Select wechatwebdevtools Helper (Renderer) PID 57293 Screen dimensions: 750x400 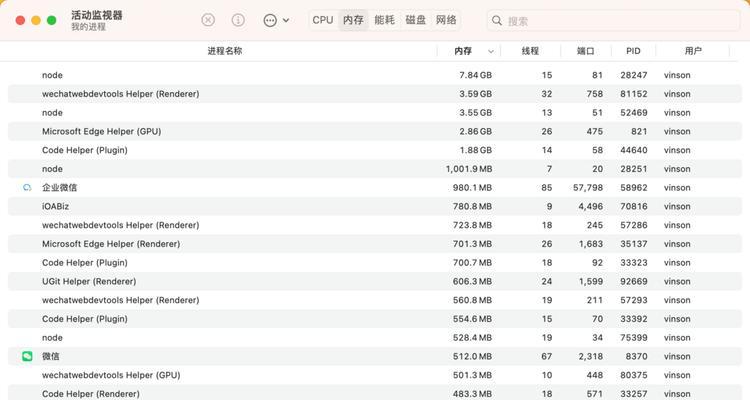[x=375, y=300]
